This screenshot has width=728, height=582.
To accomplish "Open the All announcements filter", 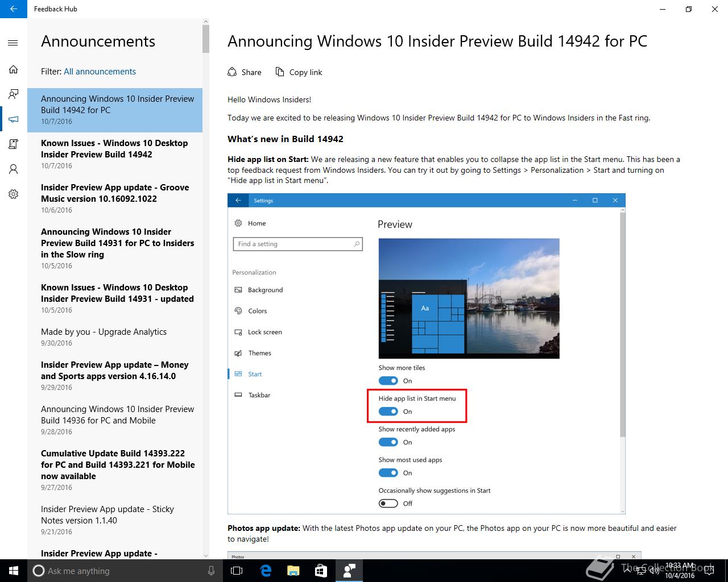I will click(100, 72).
